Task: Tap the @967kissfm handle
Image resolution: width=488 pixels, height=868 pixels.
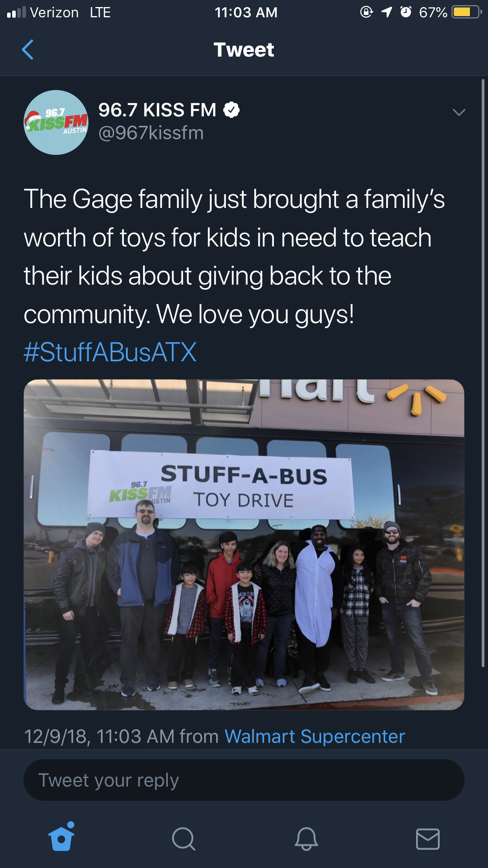Action: pyautogui.click(x=151, y=133)
